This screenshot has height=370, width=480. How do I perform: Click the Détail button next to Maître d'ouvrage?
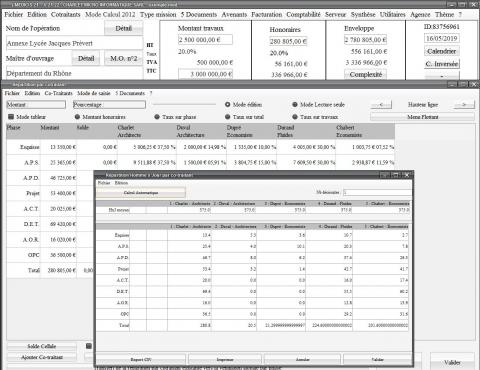click(86, 58)
